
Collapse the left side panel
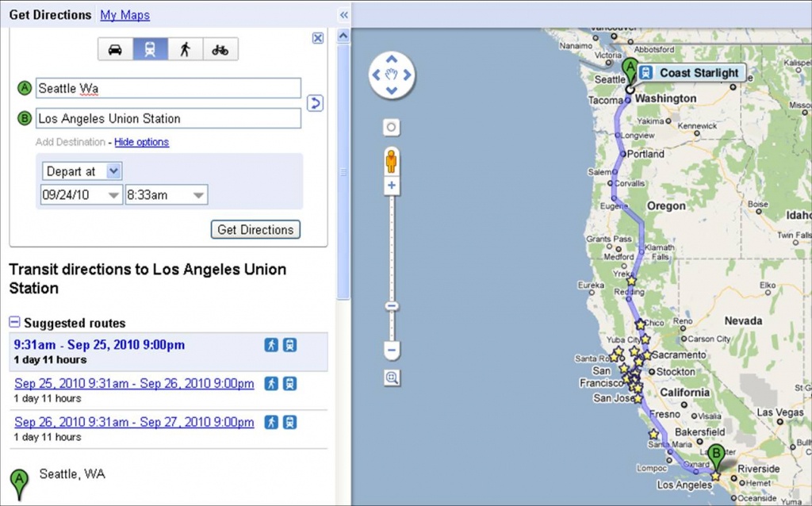(343, 14)
